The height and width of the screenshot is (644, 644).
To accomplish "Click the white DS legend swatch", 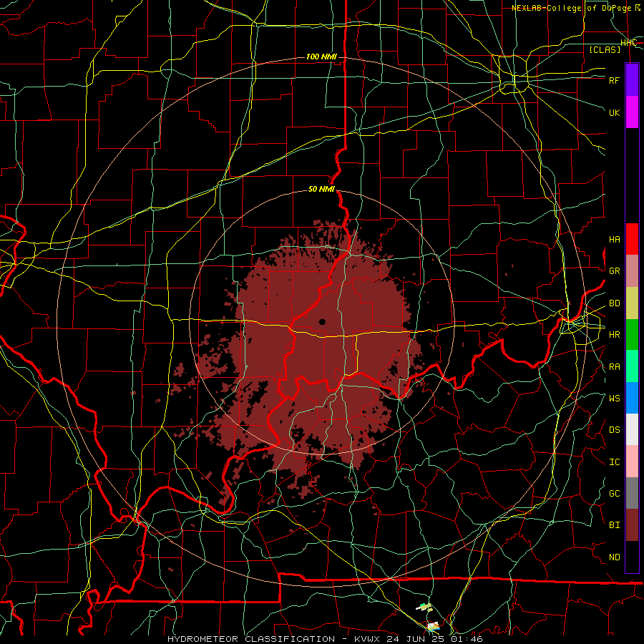I will (x=632, y=429).
